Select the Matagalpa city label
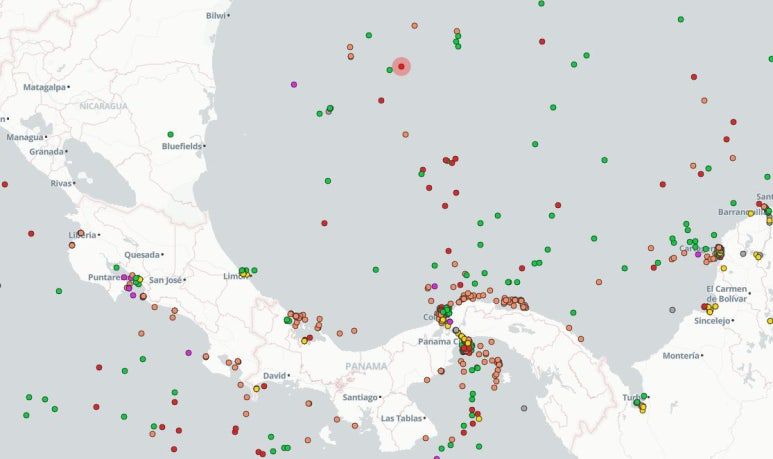The width and height of the screenshot is (773, 459). [44, 88]
